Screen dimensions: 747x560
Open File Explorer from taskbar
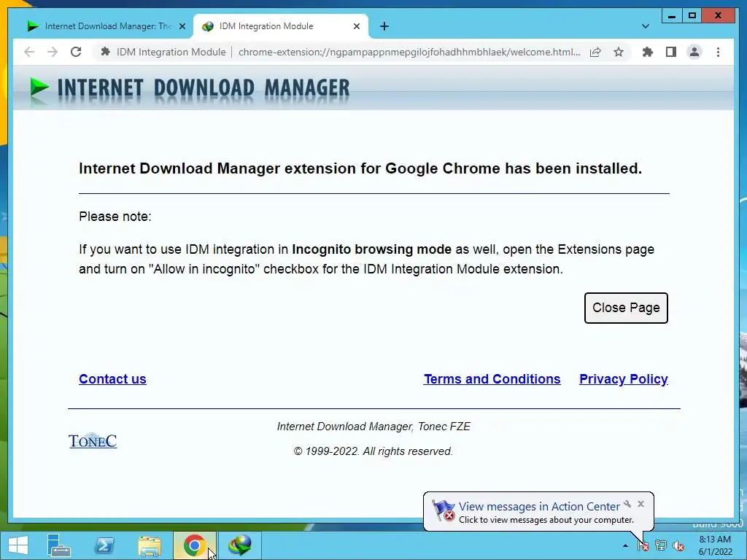(x=150, y=545)
